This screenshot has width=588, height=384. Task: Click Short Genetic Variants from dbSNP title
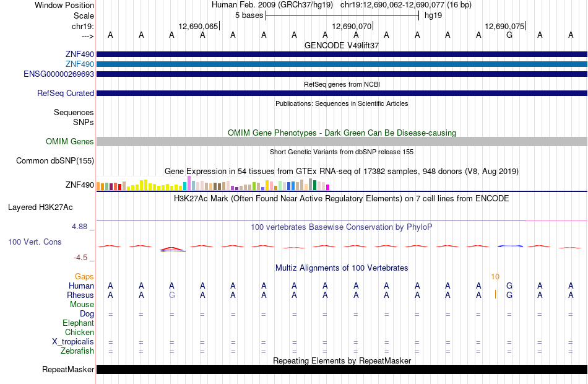[x=342, y=152]
